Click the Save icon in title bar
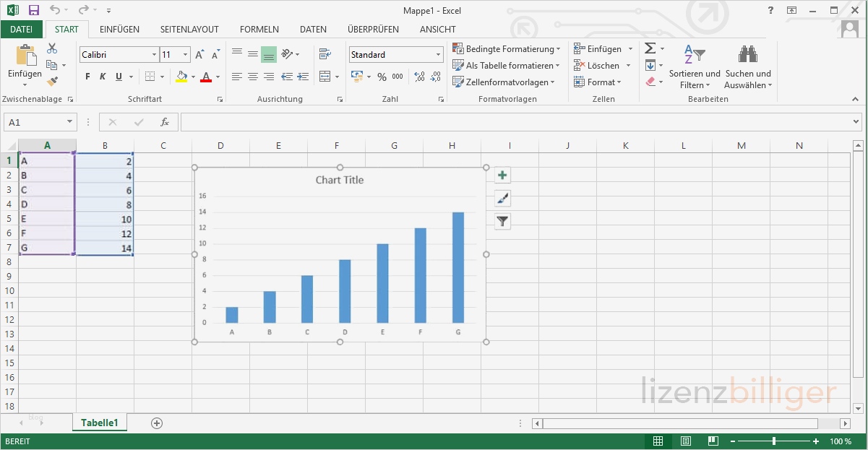Screen dimensions: 868x450 click(x=33, y=10)
